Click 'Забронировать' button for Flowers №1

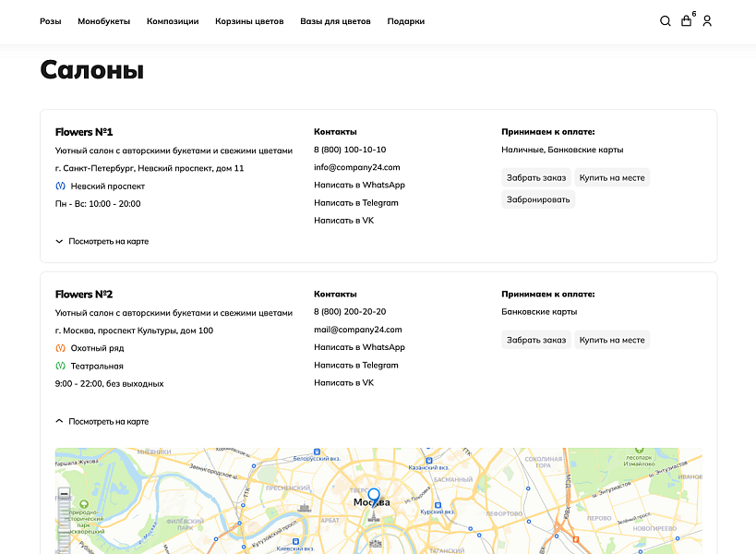point(538,199)
